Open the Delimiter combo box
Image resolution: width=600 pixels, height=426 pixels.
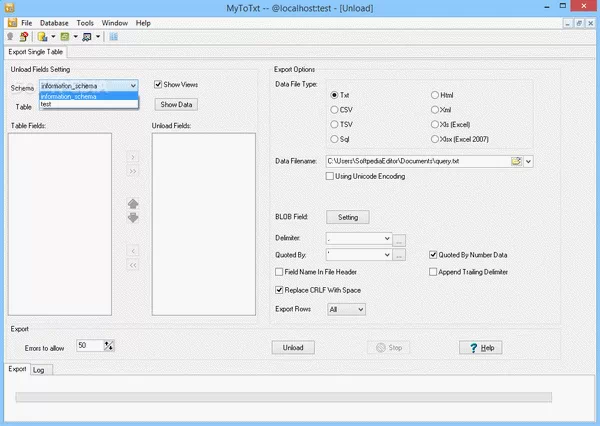386,239
